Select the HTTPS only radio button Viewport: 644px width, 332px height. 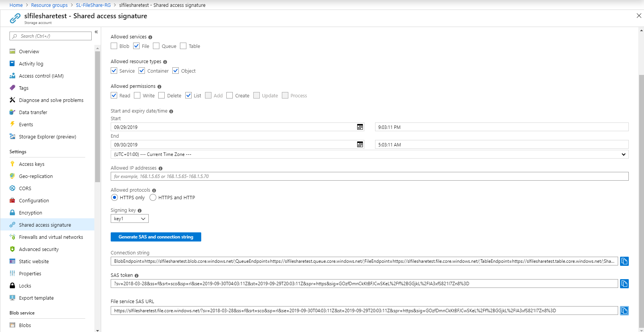coord(114,197)
